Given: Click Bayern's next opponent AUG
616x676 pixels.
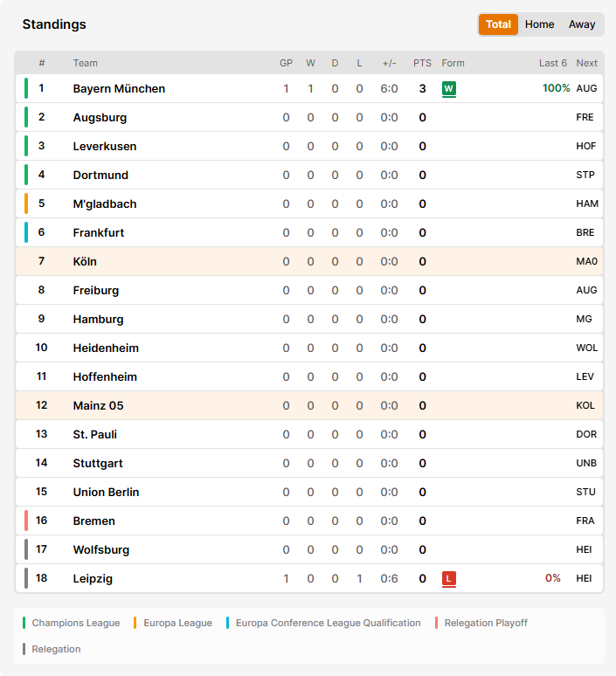Looking at the screenshot, I should [x=586, y=88].
